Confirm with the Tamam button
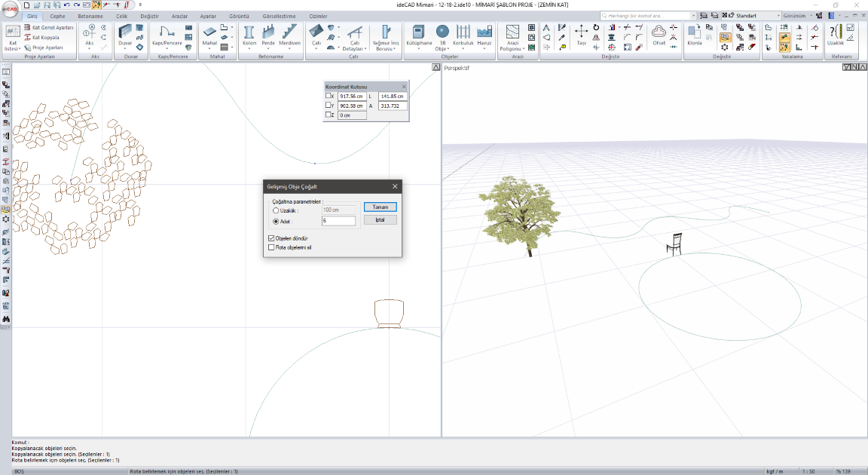 tap(380, 207)
